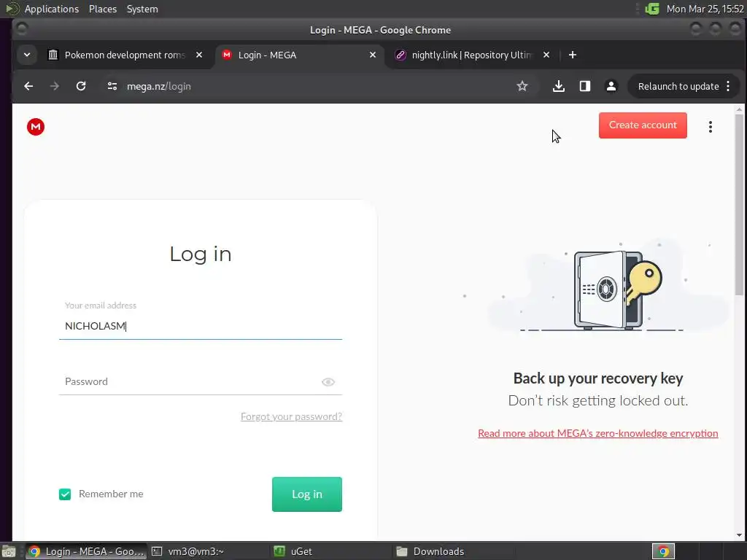
Task: Open the Applications menu
Action: (52, 9)
